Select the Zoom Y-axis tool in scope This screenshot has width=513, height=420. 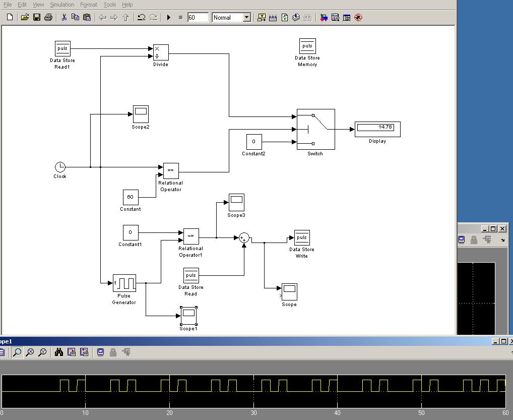coord(42,352)
